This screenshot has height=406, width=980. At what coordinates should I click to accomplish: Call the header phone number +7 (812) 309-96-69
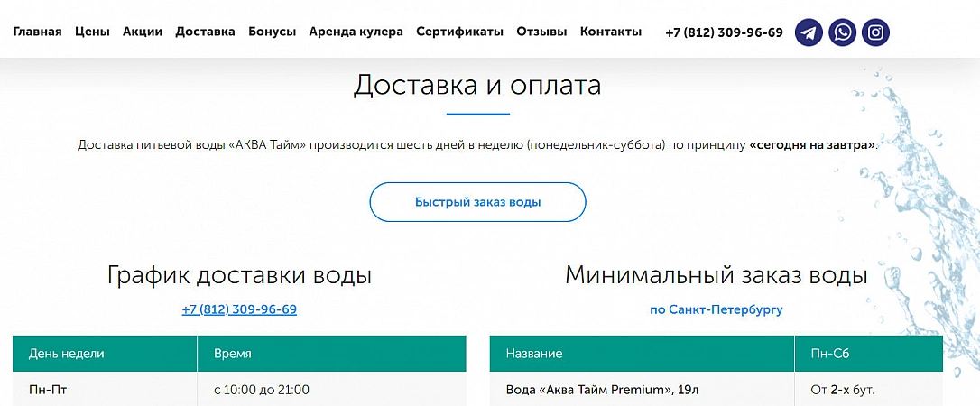pos(724,32)
